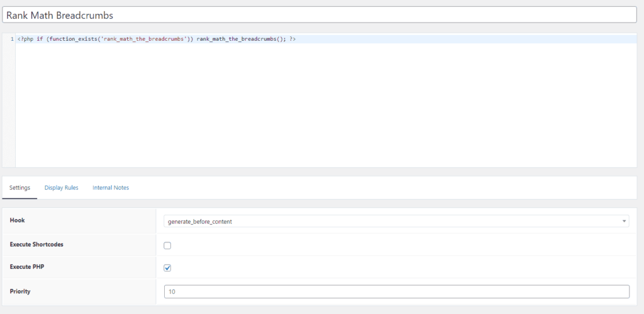Image resolution: width=644 pixels, height=314 pixels.
Task: Open the Display Rules tab
Action: click(x=61, y=188)
